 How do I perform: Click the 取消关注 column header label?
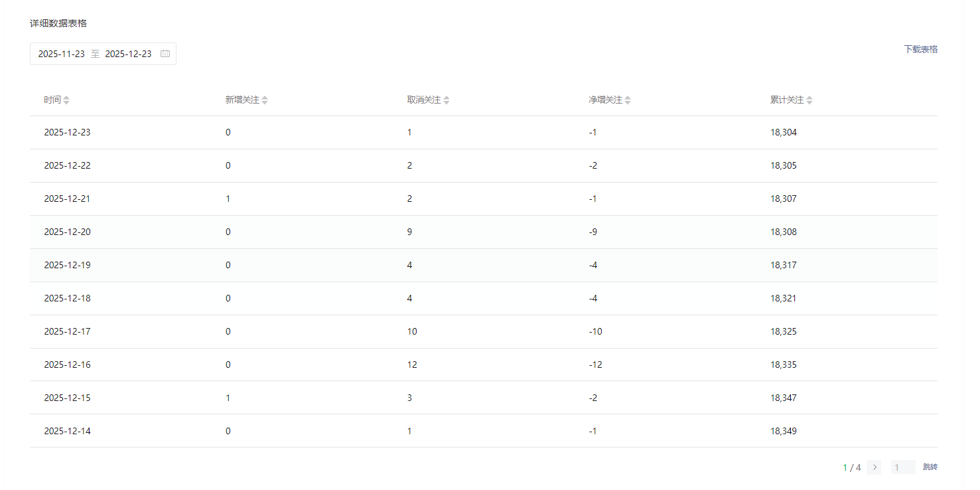(424, 100)
